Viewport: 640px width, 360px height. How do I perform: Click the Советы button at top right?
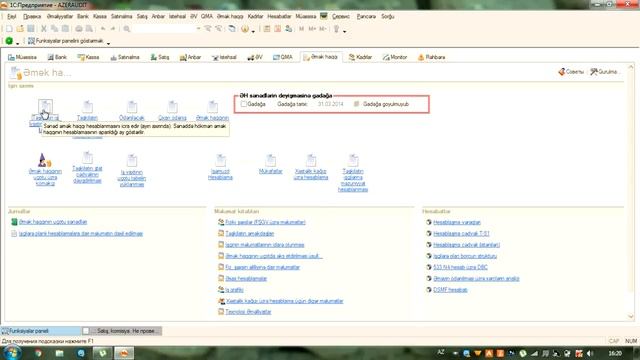(x=571, y=72)
